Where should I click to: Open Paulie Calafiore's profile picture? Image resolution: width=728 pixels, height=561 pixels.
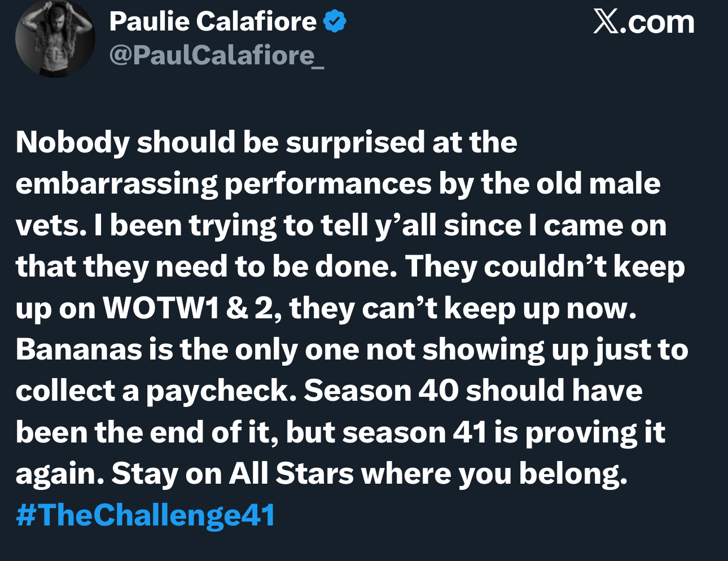pyautogui.click(x=54, y=37)
